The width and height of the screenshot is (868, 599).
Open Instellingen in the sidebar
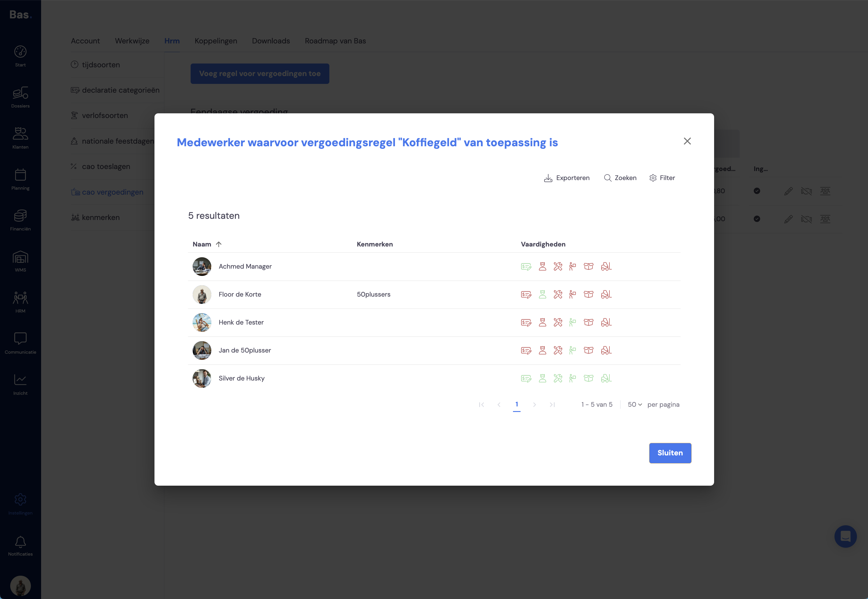pos(20,504)
